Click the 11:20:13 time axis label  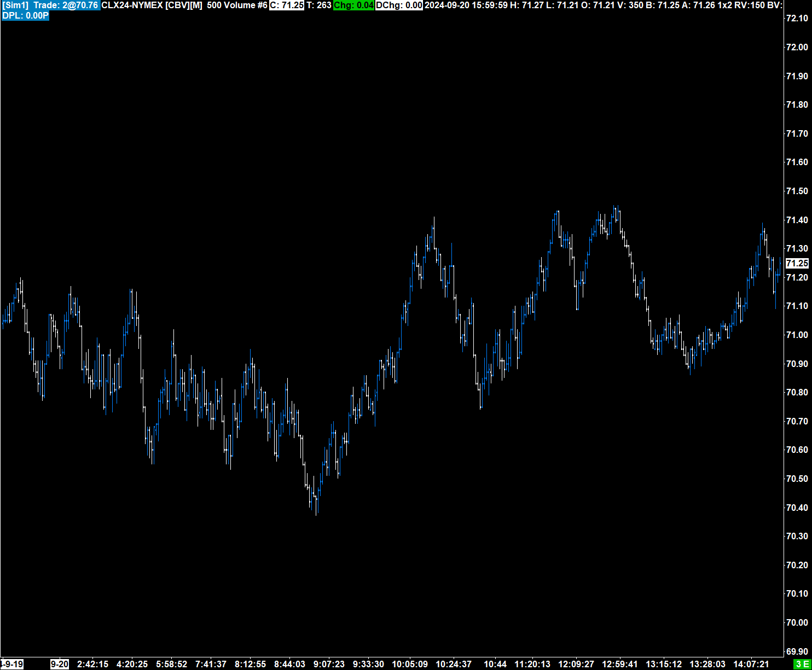532,664
